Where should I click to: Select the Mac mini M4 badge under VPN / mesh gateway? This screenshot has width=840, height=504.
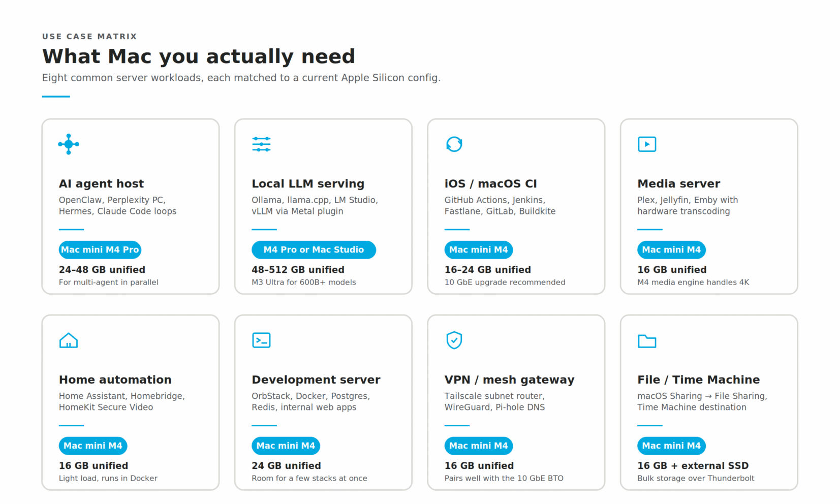(479, 446)
